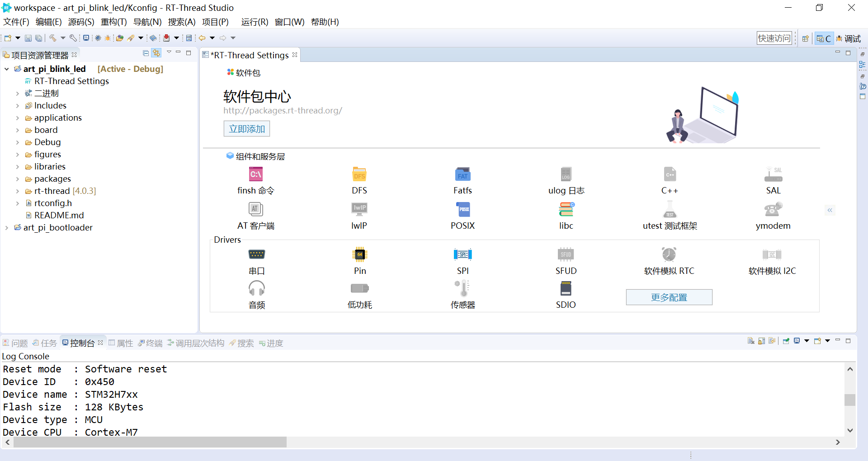Select the lwIP component icon
This screenshot has width=868, height=461.
point(359,209)
